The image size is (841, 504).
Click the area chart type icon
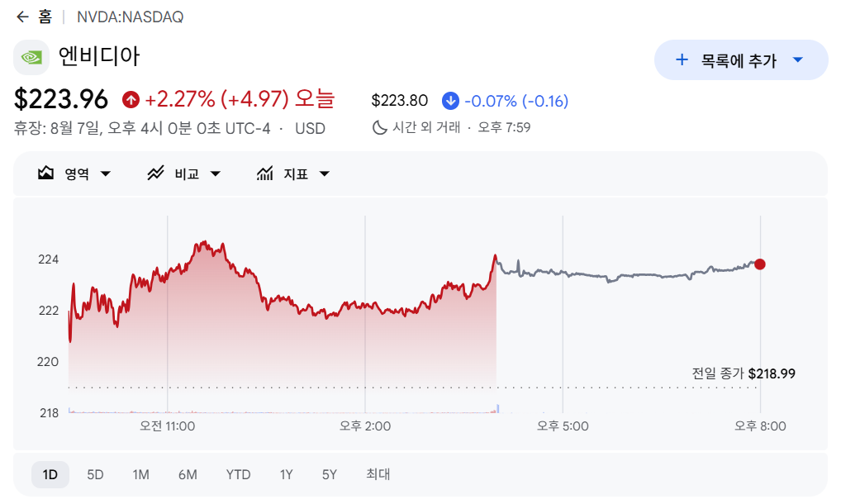click(45, 174)
